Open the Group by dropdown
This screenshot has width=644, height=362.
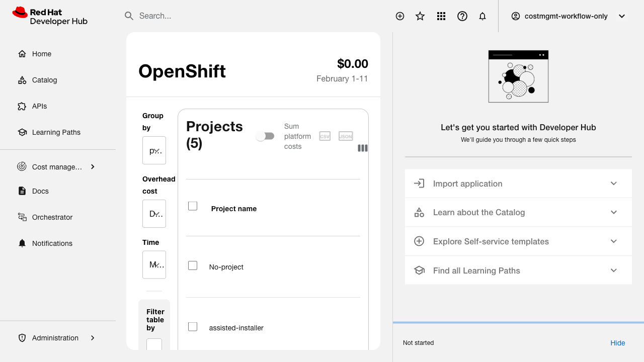coord(154,150)
